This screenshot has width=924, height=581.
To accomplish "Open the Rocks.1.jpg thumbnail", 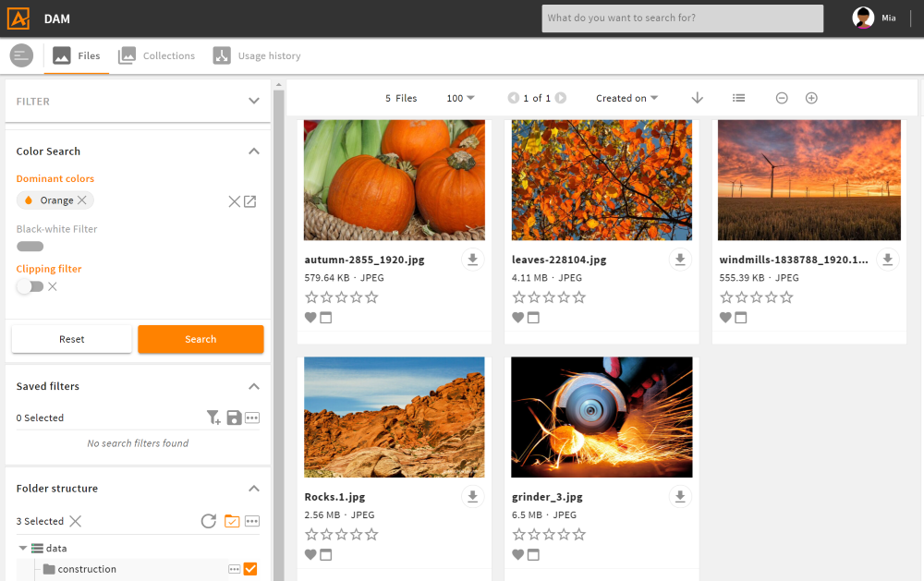I will [x=395, y=417].
